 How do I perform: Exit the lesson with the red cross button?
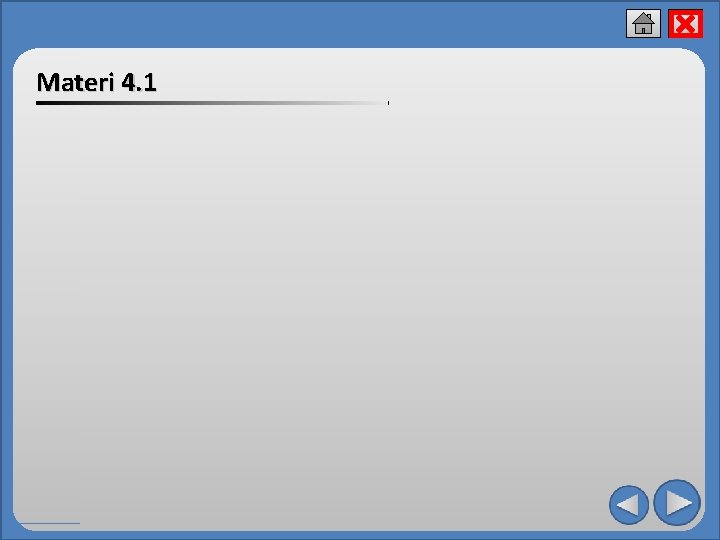click(685, 23)
